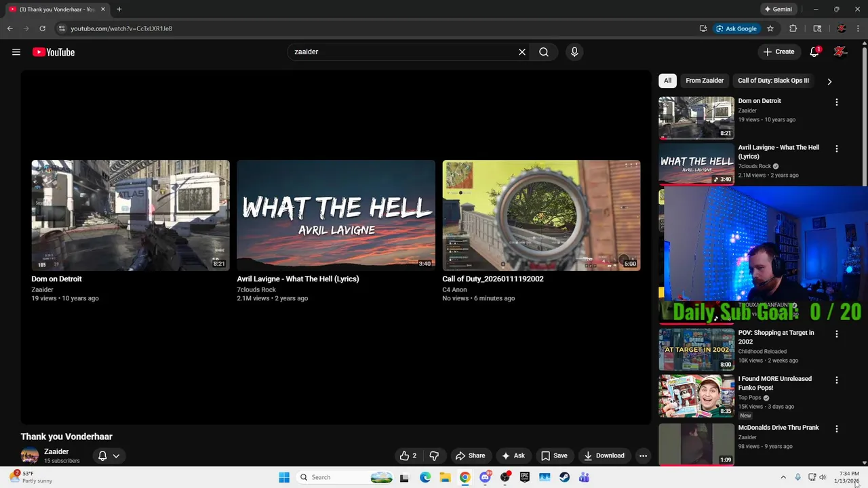
Task: Click the Ask button
Action: click(x=513, y=455)
